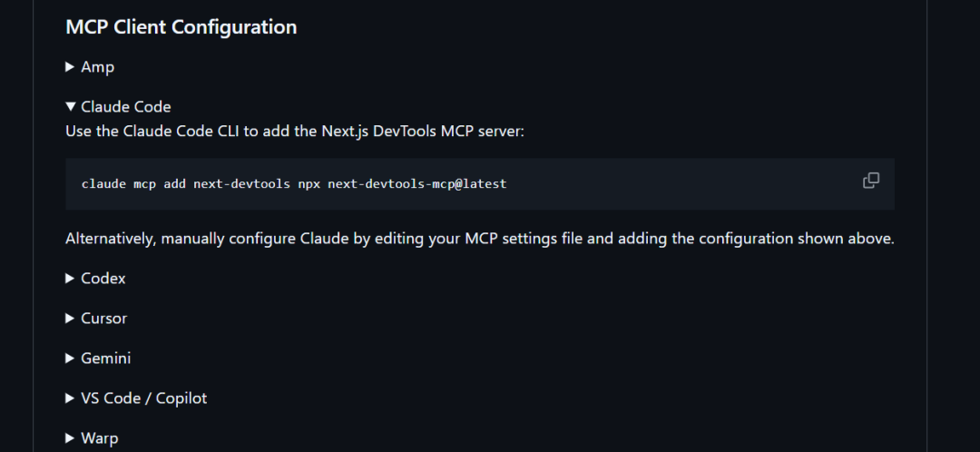Copy the claude mcp add command

[870, 181]
